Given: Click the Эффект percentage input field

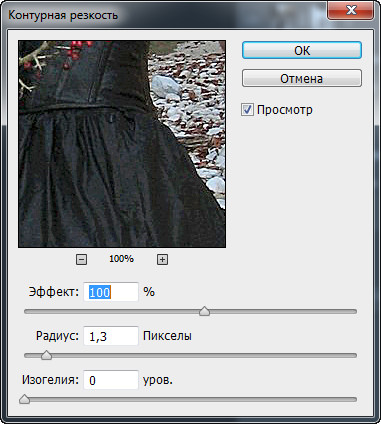Looking at the screenshot, I should tap(111, 292).
